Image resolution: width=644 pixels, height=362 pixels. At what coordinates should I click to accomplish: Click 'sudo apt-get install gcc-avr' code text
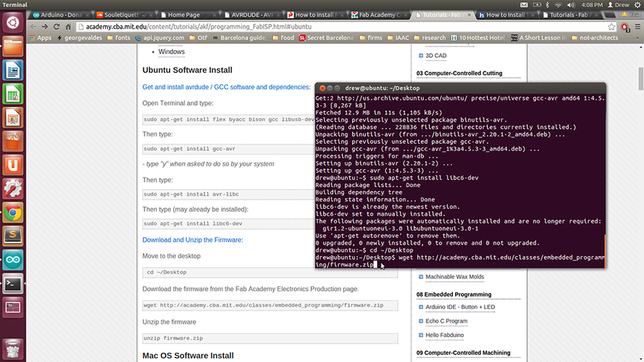(x=190, y=149)
